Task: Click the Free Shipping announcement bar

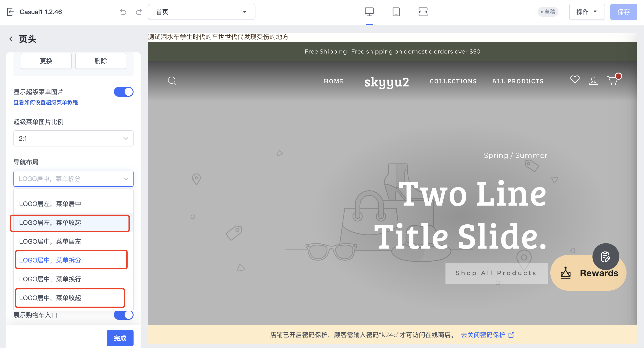Action: [x=392, y=52]
